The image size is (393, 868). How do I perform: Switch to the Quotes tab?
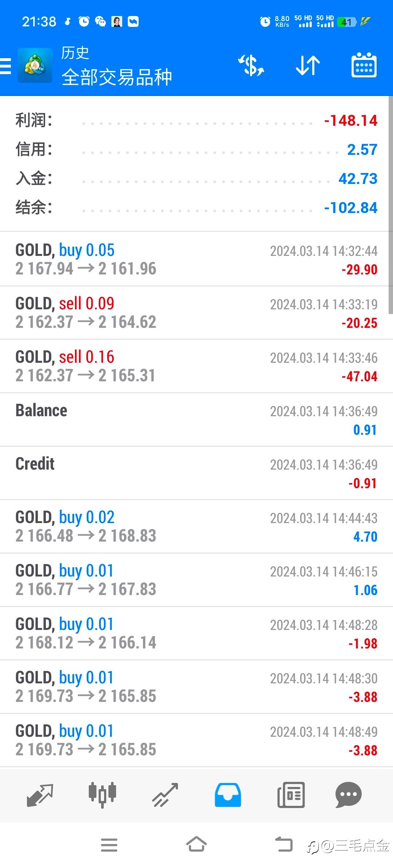pos(40,795)
